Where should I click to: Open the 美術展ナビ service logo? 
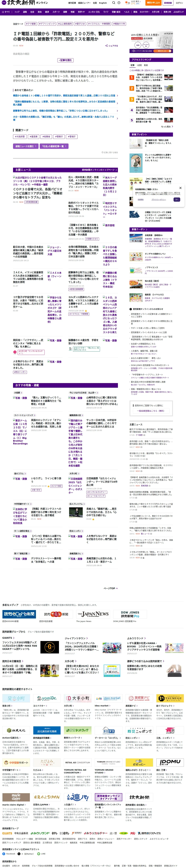[139, 698]
